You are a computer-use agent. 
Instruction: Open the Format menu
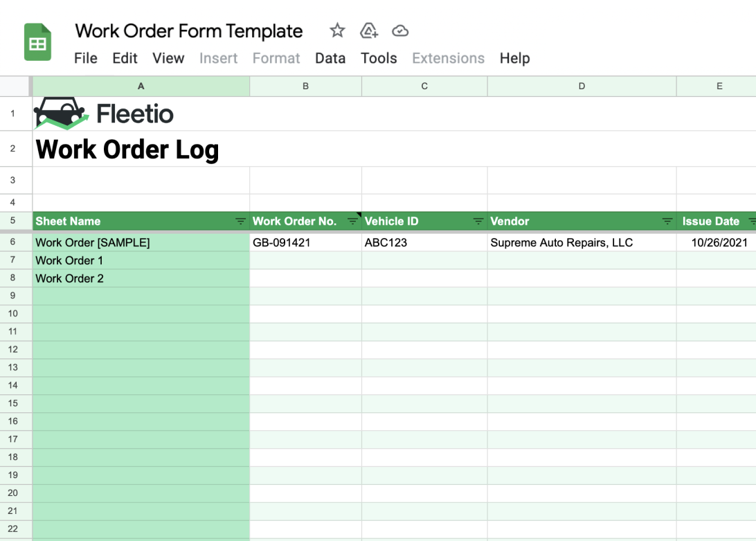click(x=276, y=58)
